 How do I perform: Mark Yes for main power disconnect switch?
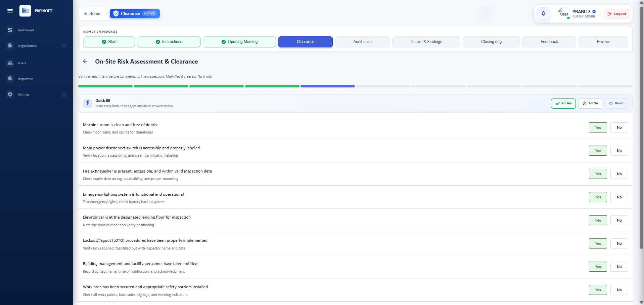coord(598,151)
